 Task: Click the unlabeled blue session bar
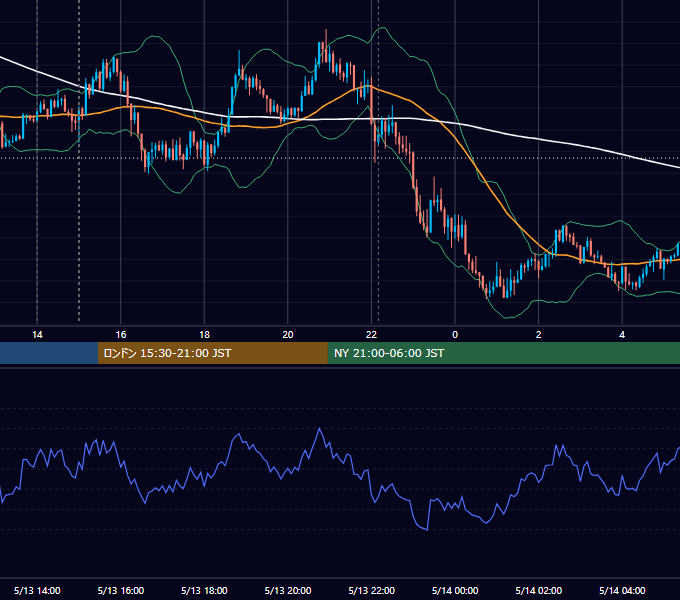click(49, 353)
